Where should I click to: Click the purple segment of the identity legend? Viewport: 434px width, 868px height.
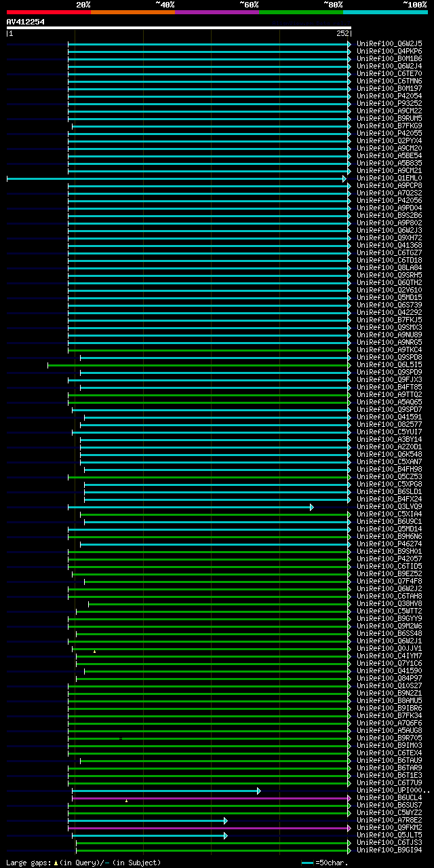(217, 12)
